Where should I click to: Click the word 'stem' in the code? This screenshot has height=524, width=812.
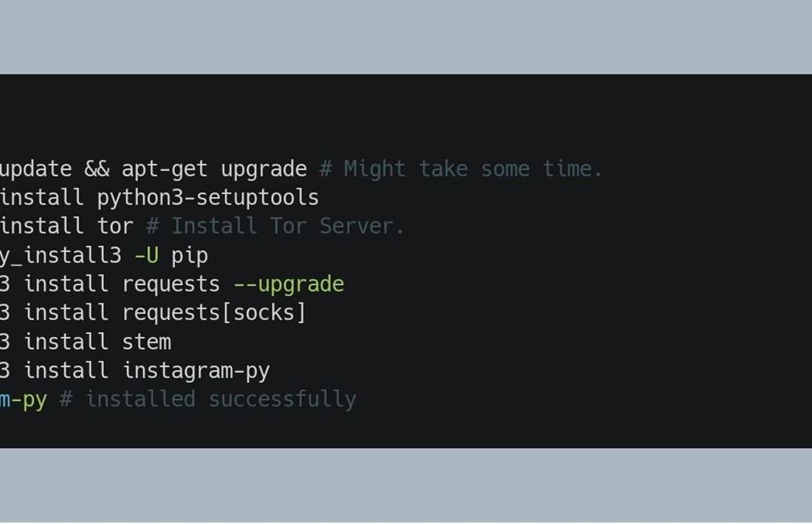pyautogui.click(x=146, y=342)
